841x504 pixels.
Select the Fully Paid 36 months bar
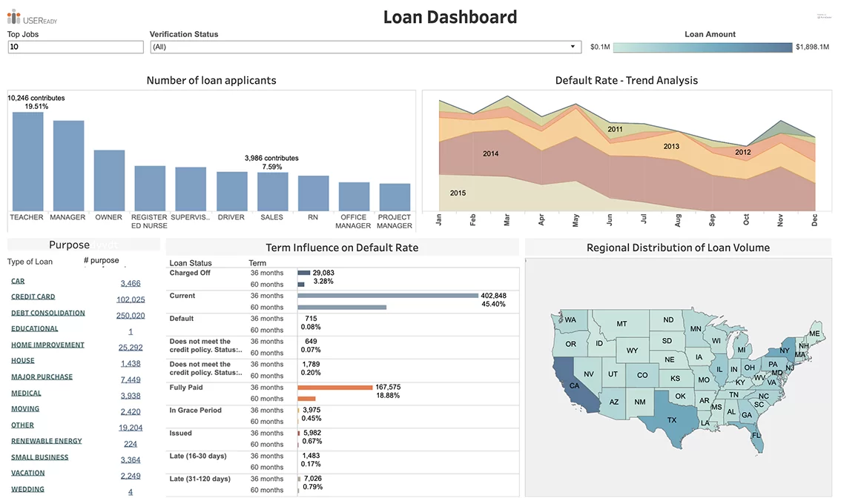pos(335,387)
